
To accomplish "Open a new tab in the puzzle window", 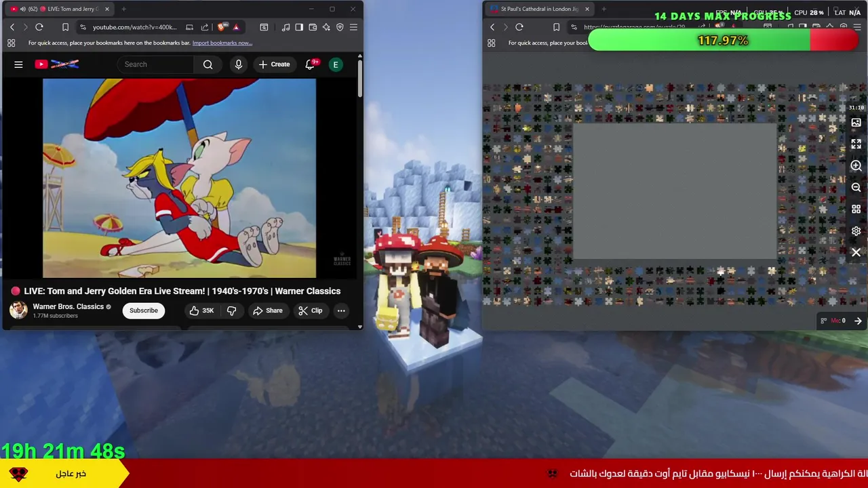I will click(x=604, y=9).
